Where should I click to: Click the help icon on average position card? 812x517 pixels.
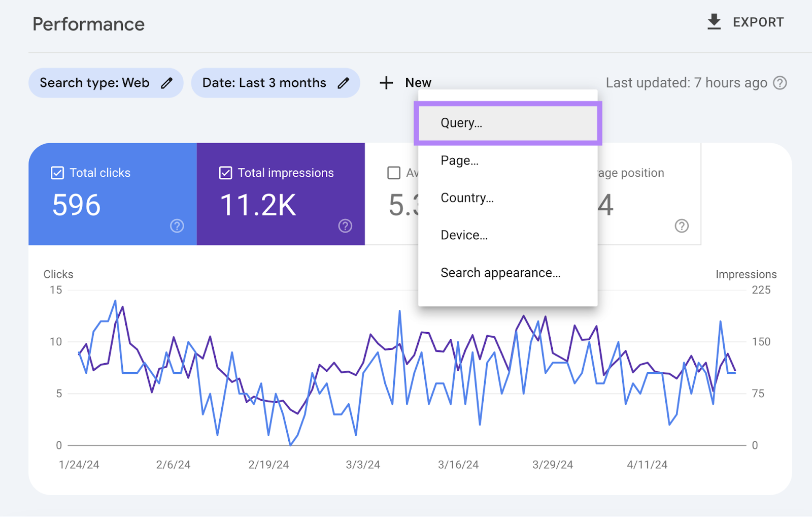click(x=682, y=227)
